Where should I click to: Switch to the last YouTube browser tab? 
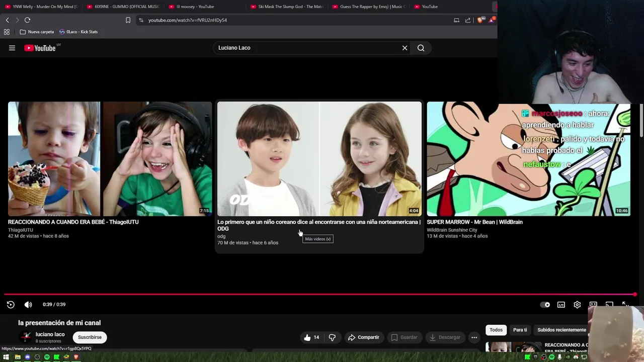pos(451,7)
